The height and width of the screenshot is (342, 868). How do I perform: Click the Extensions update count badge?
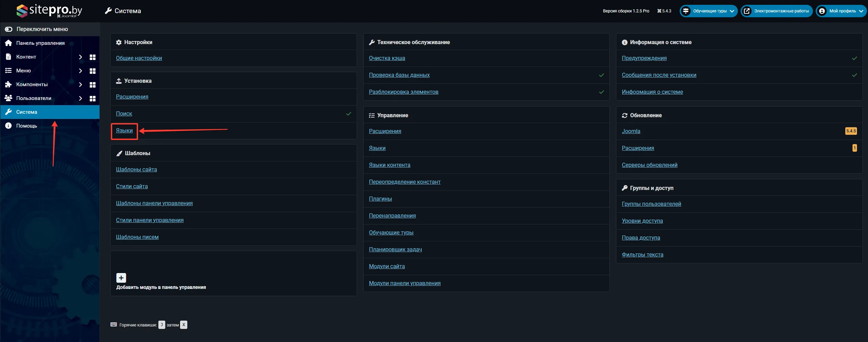pos(854,148)
